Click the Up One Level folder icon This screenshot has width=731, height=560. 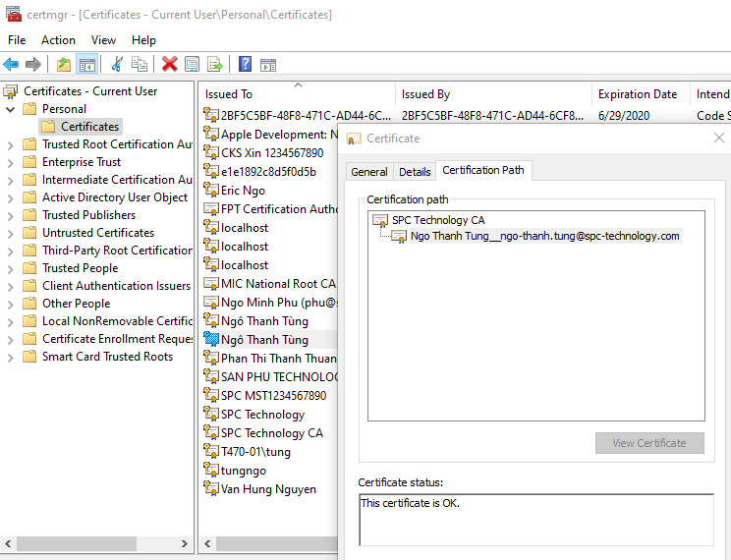(x=64, y=65)
